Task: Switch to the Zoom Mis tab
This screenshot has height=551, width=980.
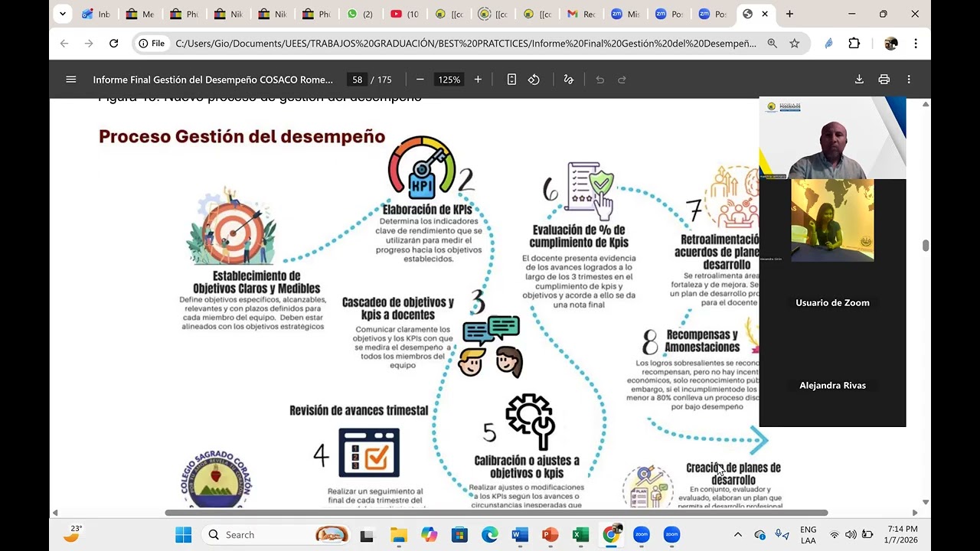Action: pyautogui.click(x=626, y=14)
